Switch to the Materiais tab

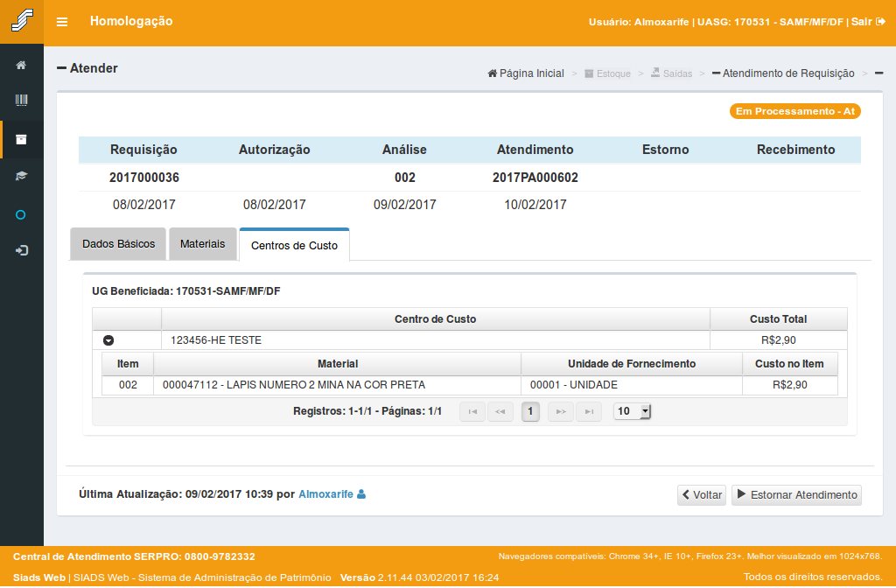pyautogui.click(x=203, y=244)
